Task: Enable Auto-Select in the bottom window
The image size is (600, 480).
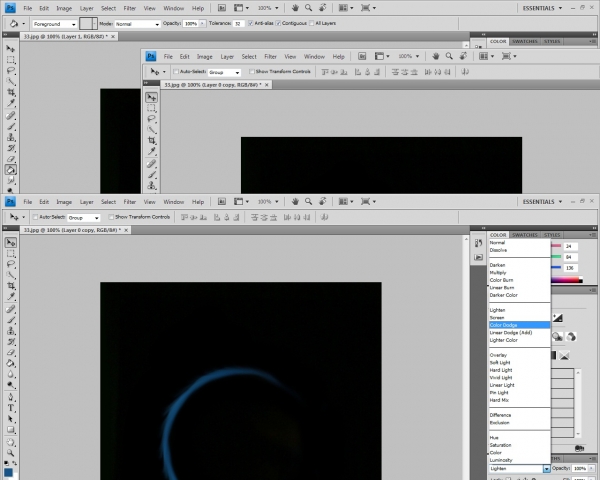Action: coord(35,217)
